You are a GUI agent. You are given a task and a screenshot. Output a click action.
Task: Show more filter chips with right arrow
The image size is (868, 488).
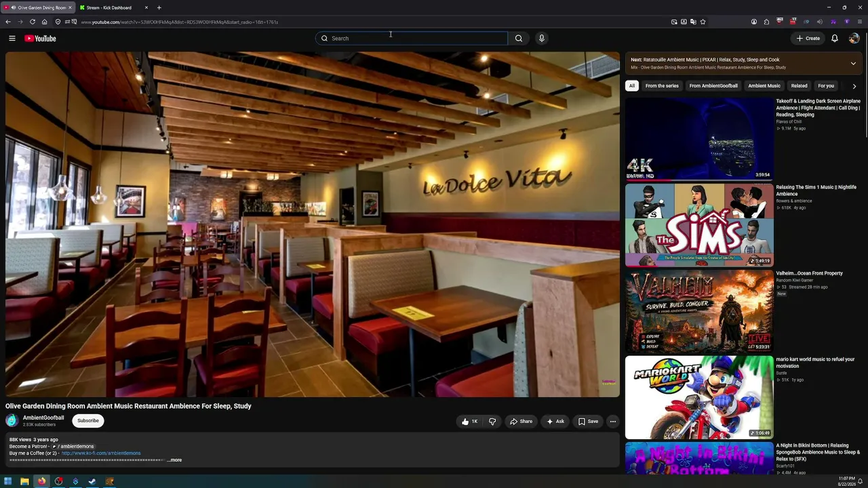point(854,86)
